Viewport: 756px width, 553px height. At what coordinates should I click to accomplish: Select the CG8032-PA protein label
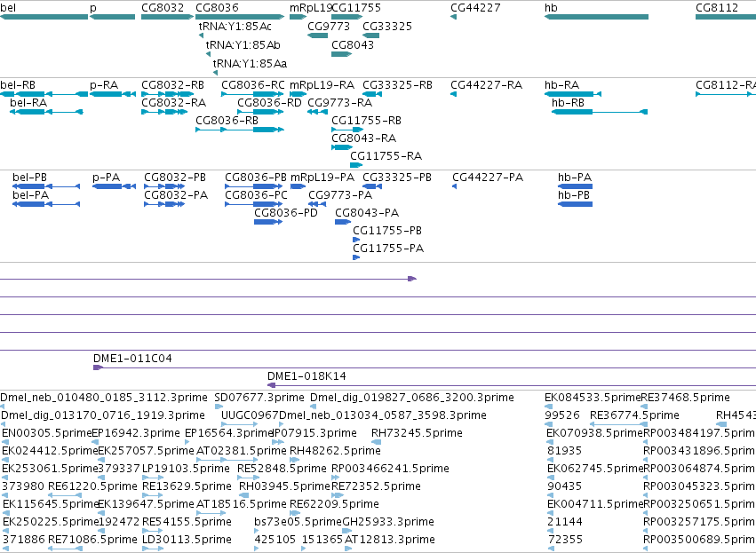pos(176,195)
